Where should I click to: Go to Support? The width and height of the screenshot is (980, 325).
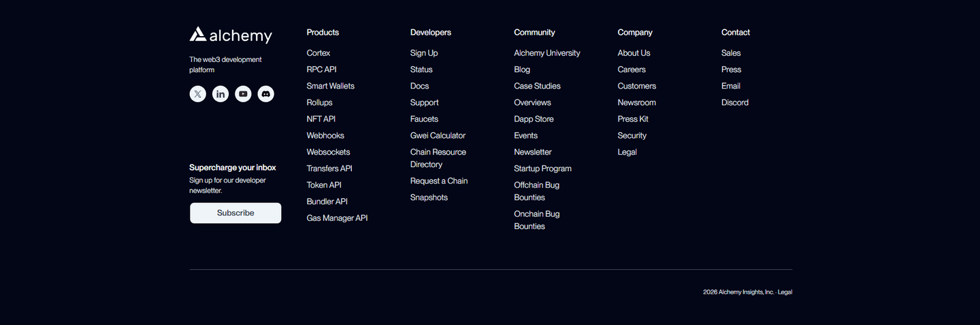point(425,102)
